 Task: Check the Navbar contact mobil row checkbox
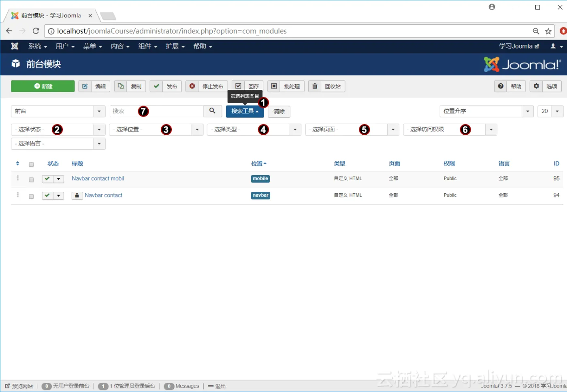[x=31, y=180]
